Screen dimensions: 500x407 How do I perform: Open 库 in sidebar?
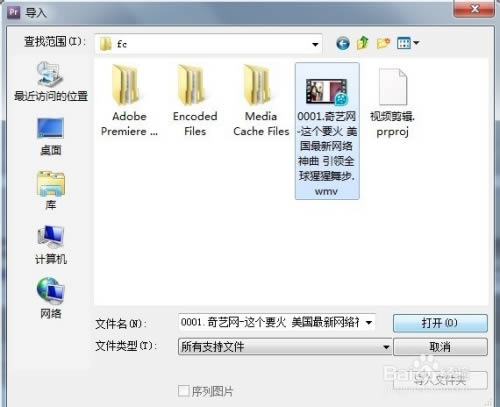51,191
